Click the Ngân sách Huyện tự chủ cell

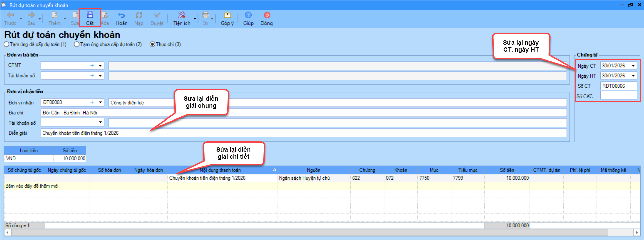[x=314, y=178]
